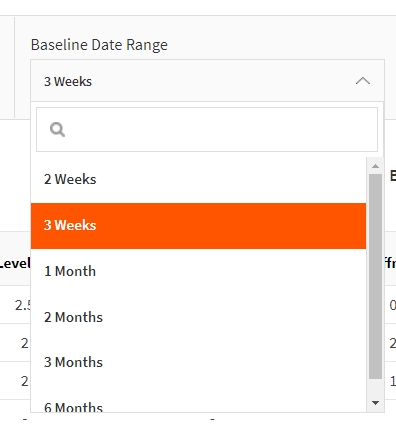The width and height of the screenshot is (396, 424).
Task: Choose the 3 Months option
Action: pos(198,362)
